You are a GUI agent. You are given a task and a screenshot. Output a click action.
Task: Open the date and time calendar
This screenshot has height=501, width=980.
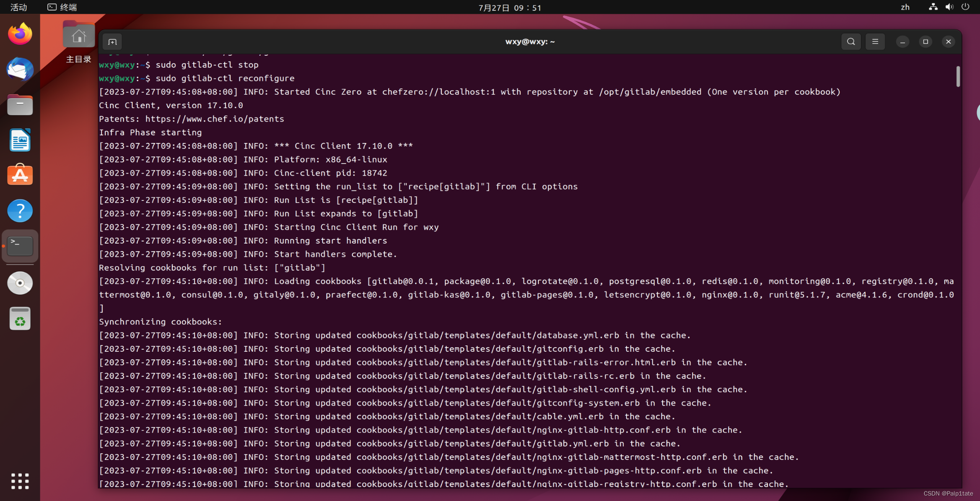pos(510,8)
